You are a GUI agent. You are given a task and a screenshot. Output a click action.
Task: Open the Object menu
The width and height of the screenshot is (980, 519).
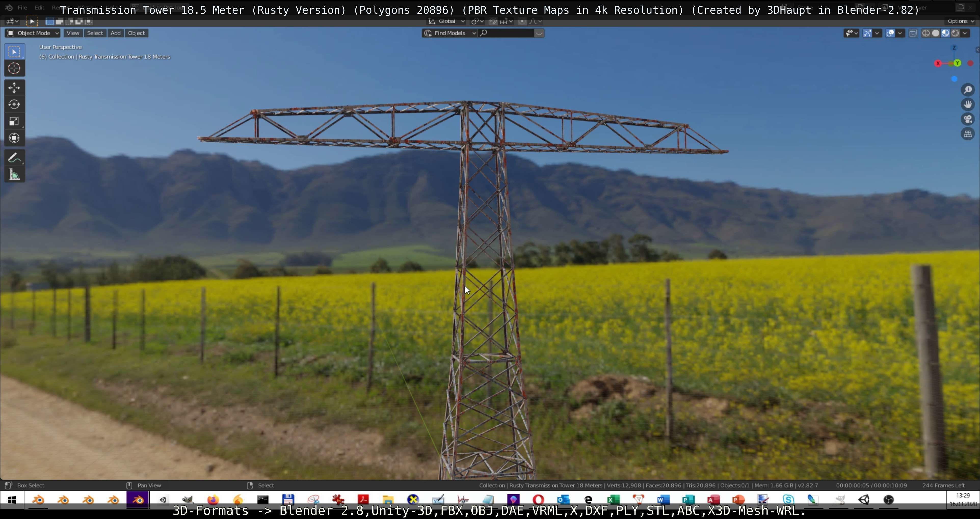136,33
